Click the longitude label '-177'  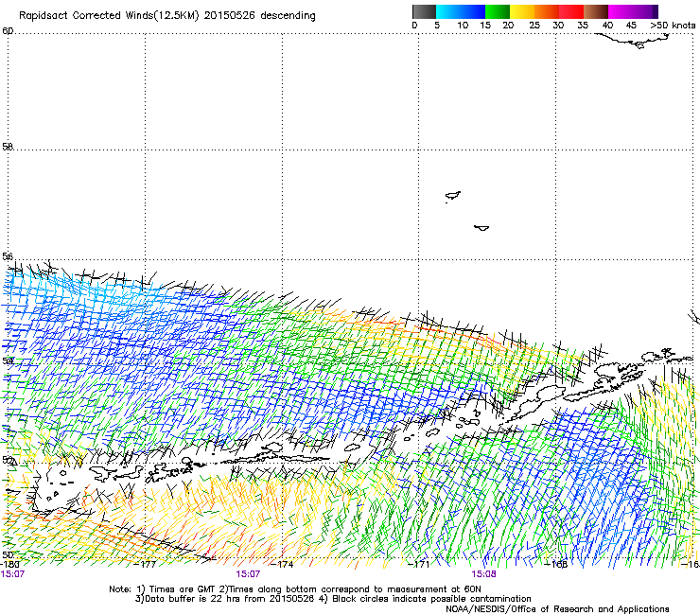146,564
